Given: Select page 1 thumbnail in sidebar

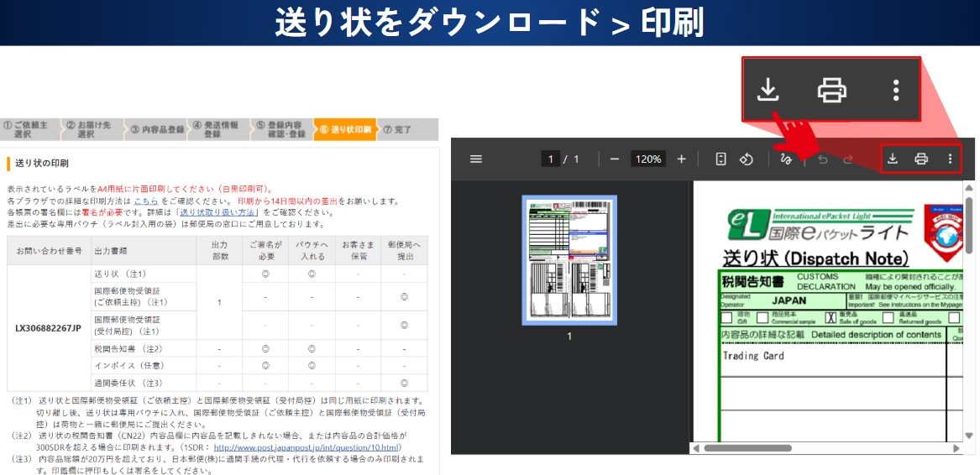Looking at the screenshot, I should [x=569, y=259].
